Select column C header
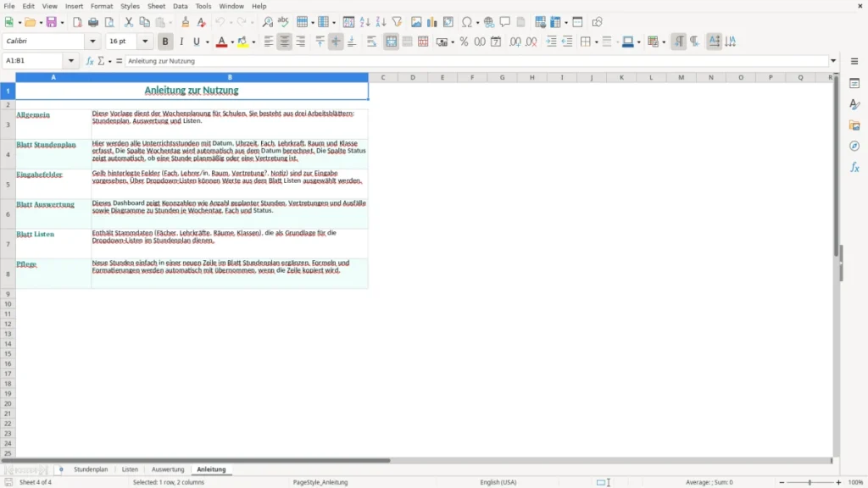The width and height of the screenshot is (868, 488). [383, 77]
